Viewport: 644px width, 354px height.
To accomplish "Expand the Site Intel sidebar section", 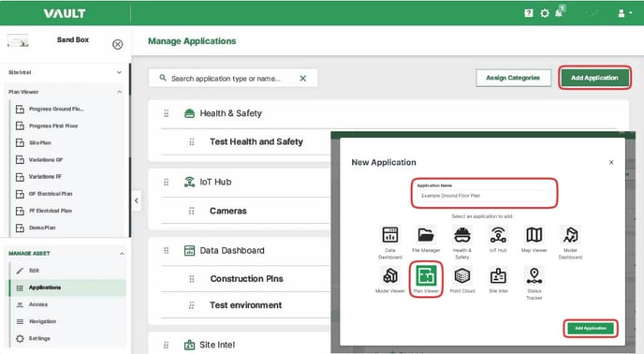I will (119, 72).
